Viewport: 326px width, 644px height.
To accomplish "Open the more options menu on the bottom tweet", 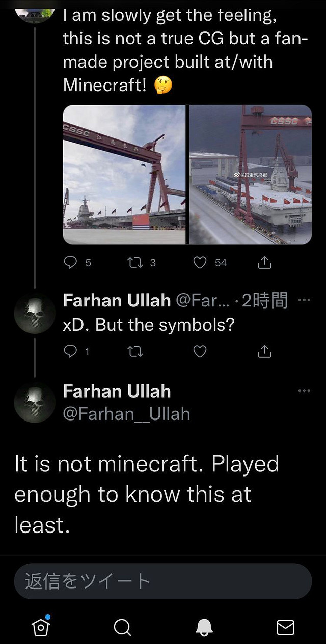I will click(x=304, y=390).
